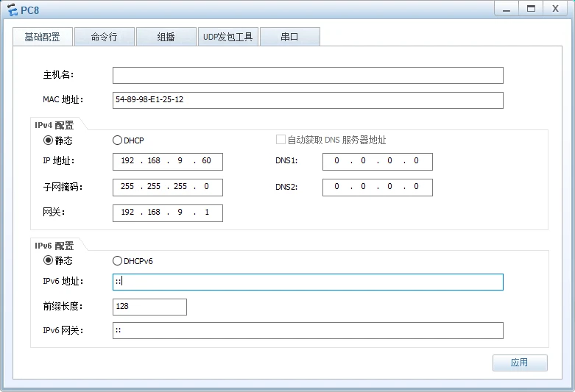Click the DNS1 address field
Screen dimensions: 575x392
[x=377, y=162]
